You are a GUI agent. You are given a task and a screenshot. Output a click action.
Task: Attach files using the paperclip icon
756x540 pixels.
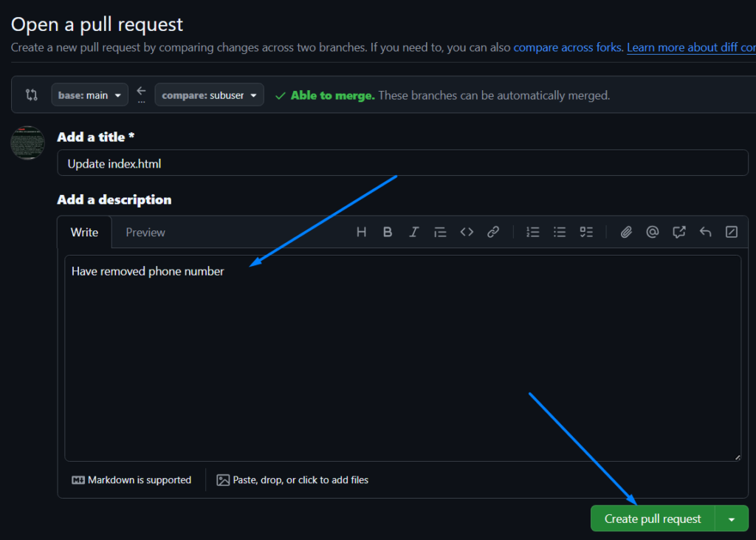626,232
